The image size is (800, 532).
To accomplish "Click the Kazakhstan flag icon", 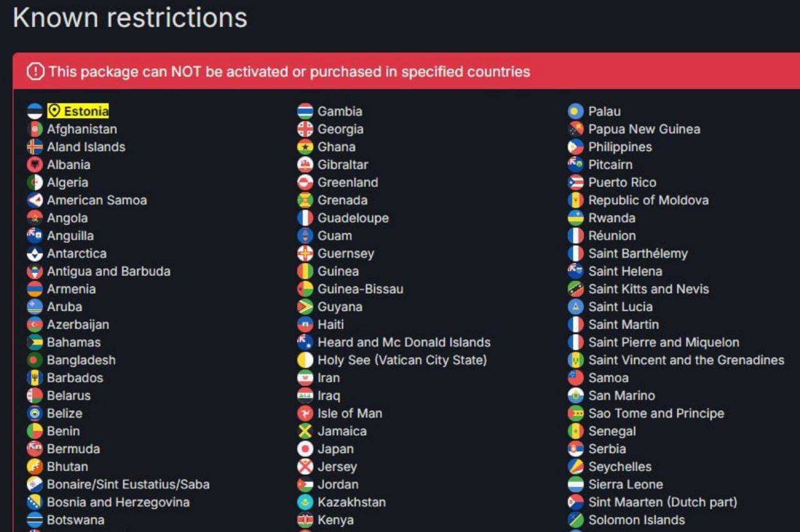I will pos(305,502).
